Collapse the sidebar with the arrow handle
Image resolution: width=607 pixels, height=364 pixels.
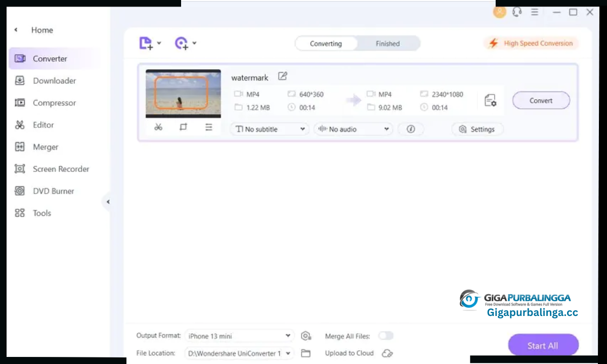point(107,202)
